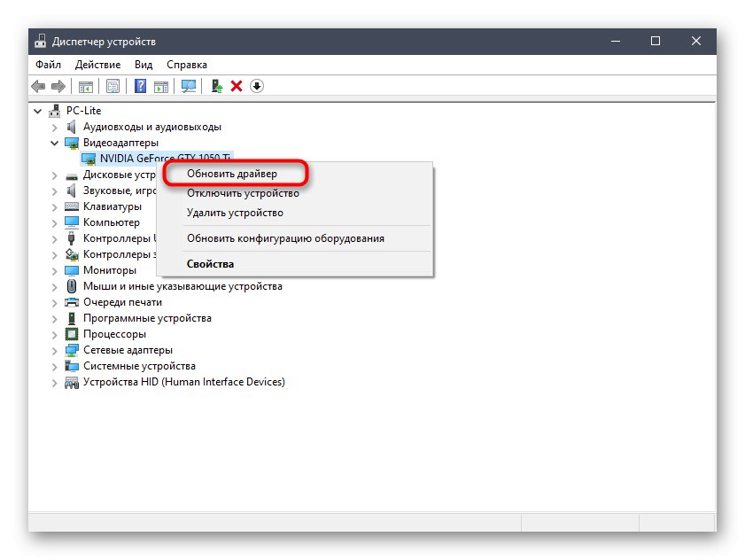Click the Видеоадаптеры display adapter icon
This screenshot has width=745, height=560.
click(x=72, y=143)
